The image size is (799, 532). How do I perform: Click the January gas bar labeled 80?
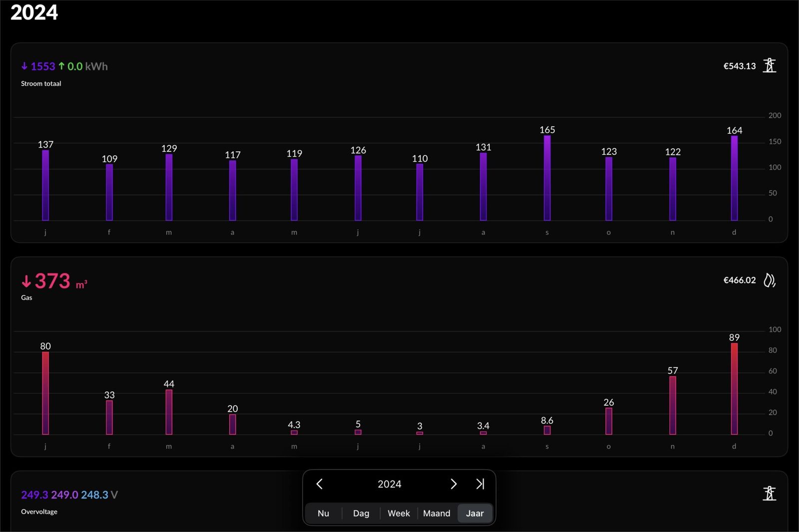(45, 393)
